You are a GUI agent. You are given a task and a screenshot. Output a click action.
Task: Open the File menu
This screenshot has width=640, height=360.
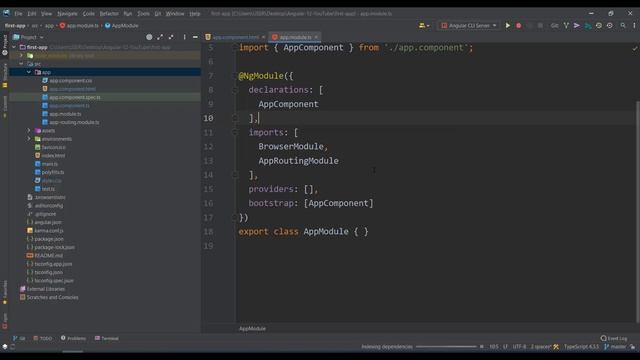coord(18,13)
